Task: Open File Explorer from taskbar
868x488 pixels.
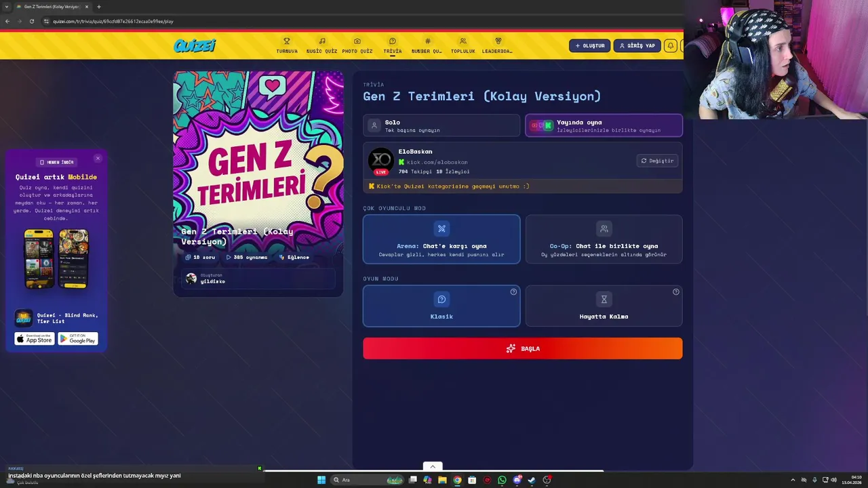Action: pos(442,480)
